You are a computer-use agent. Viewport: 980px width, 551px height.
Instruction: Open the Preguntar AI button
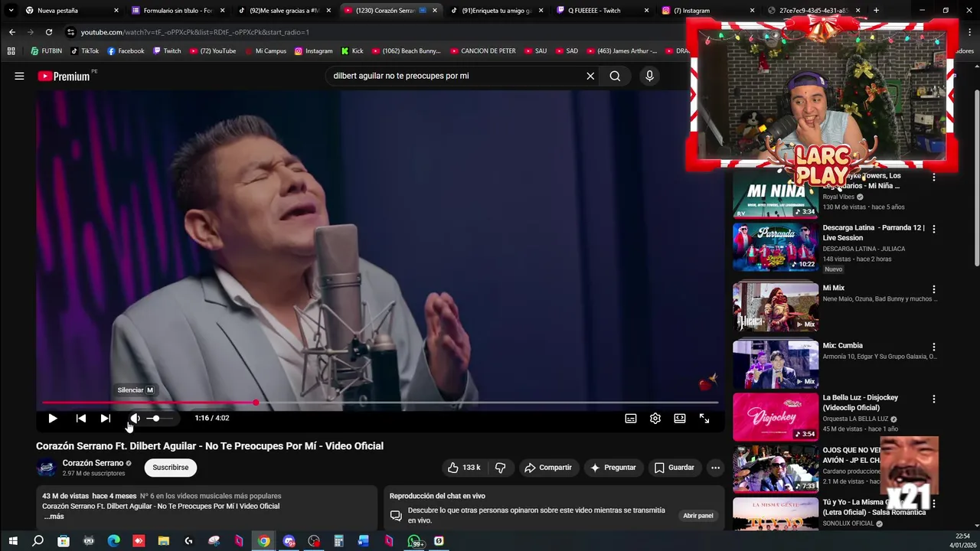pyautogui.click(x=612, y=468)
